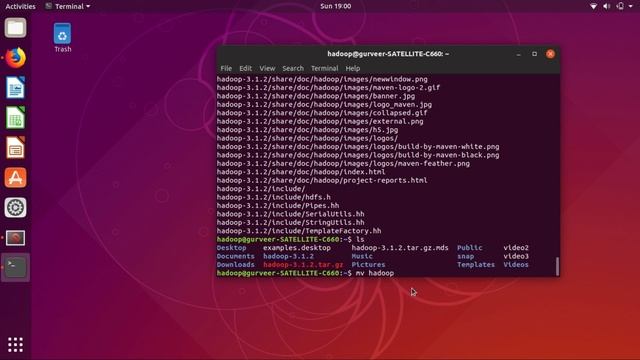640x360 pixels.
Task: Click the 'hadoop-3.1.2' directory name in ls output
Action: tap(288, 256)
